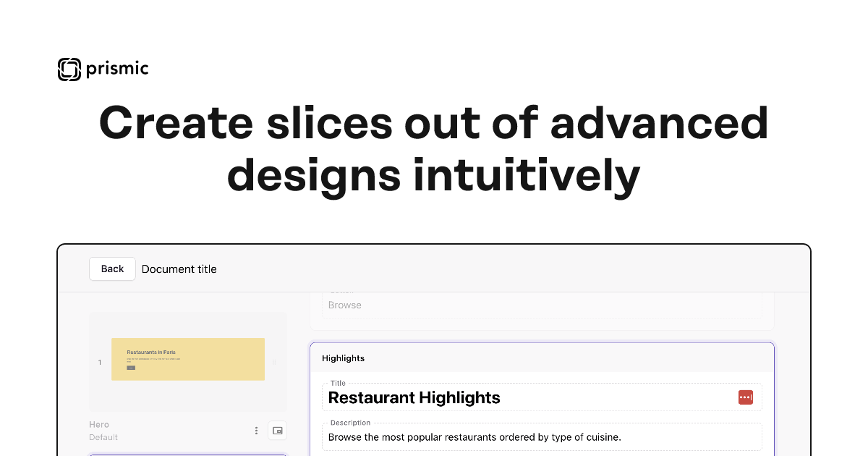Select the yellow Hero slice thumbnail
The image size is (868, 456).
tap(188, 359)
